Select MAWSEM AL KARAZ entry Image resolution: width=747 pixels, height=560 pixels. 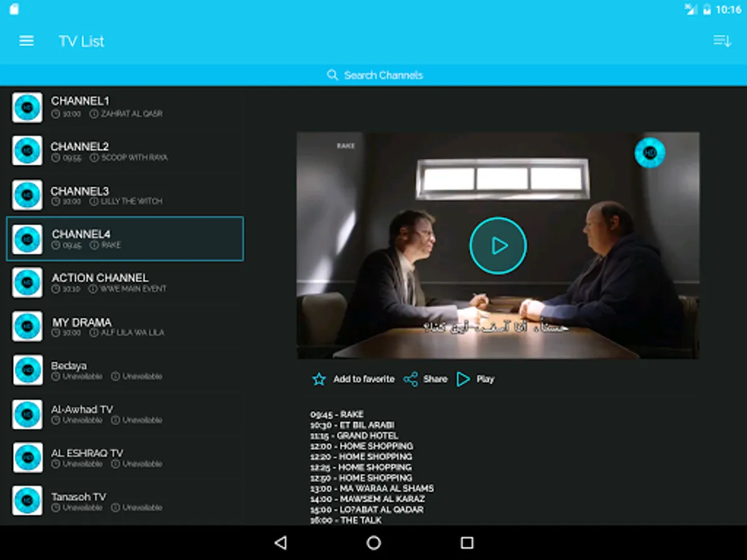368,499
